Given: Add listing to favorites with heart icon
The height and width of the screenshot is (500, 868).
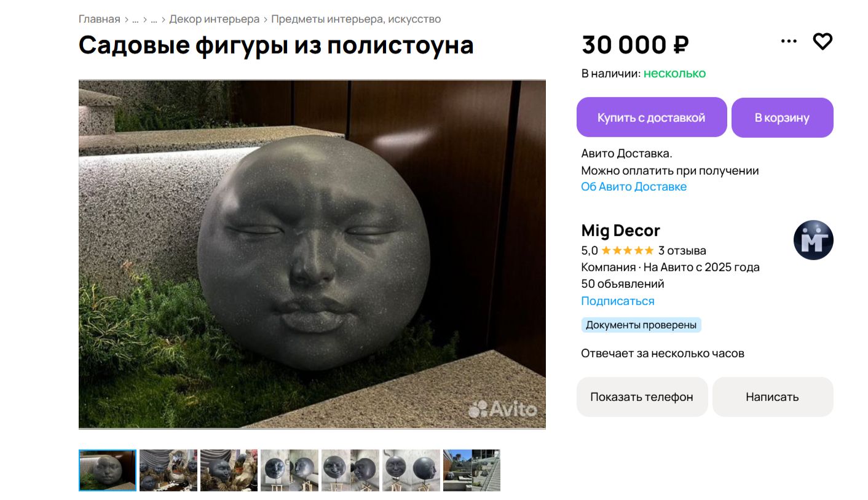Looking at the screenshot, I should click(x=823, y=42).
